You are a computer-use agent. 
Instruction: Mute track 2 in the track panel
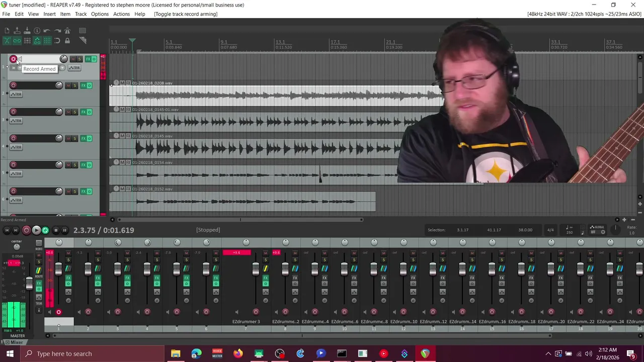[68, 85]
